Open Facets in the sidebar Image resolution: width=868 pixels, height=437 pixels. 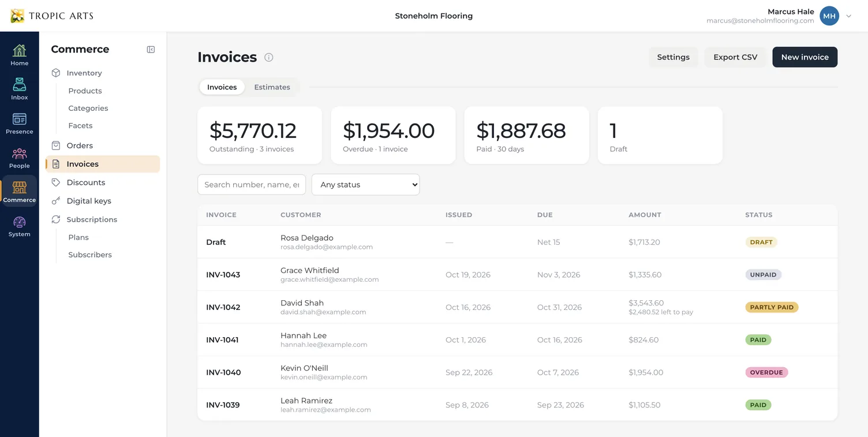(80, 125)
